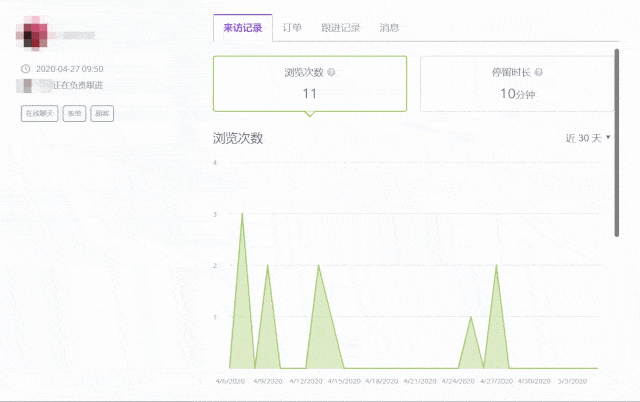
Task: Click the 表单 tag button
Action: point(74,113)
